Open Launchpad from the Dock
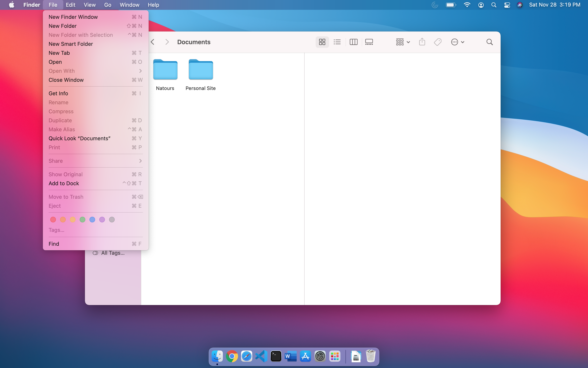 pos(335,356)
